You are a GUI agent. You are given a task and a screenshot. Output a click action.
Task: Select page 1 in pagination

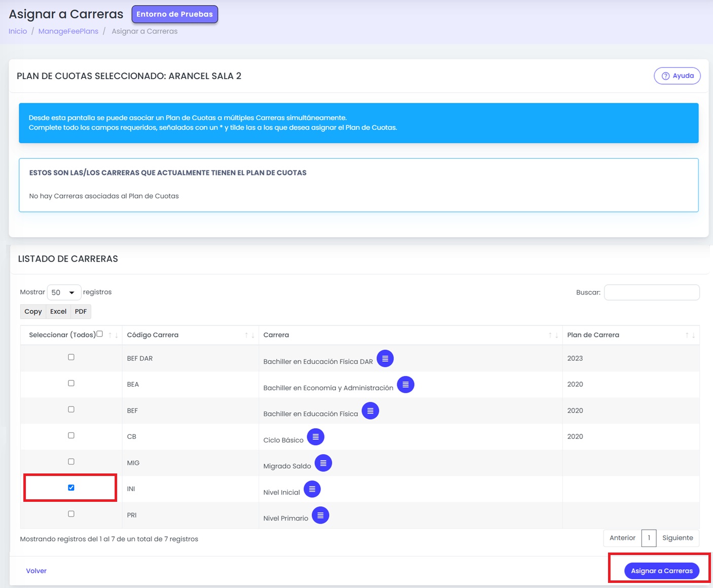click(649, 538)
